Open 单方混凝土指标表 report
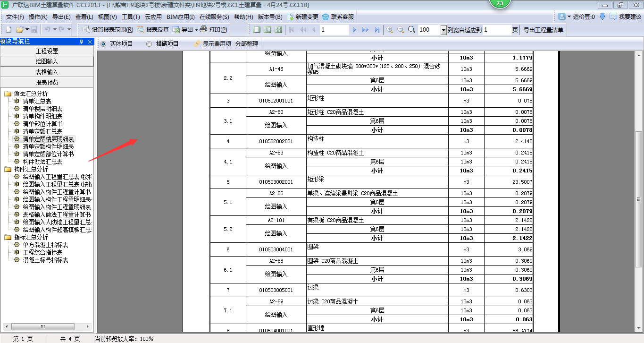644x343 pixels. click(45, 245)
